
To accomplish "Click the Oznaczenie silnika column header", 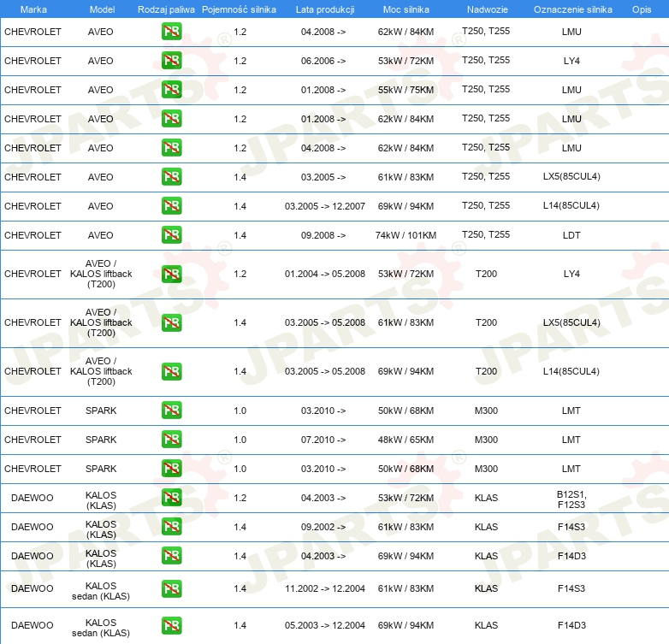I will [573, 9].
